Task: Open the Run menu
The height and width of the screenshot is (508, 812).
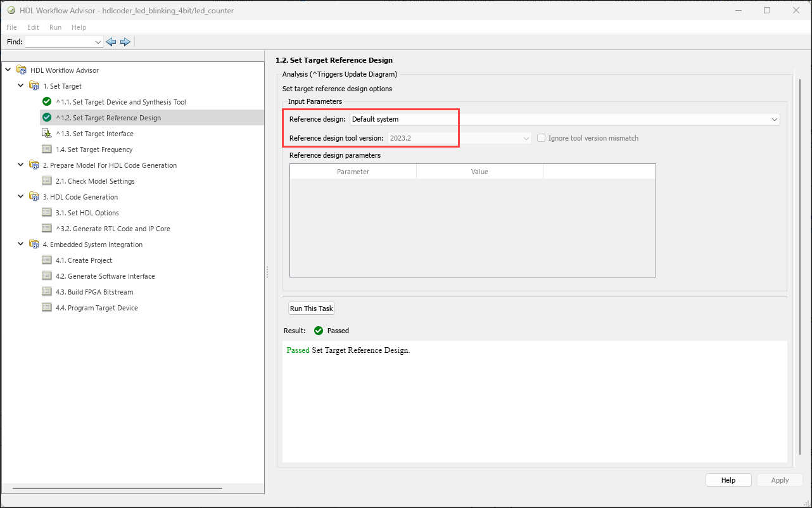Action: coord(56,27)
